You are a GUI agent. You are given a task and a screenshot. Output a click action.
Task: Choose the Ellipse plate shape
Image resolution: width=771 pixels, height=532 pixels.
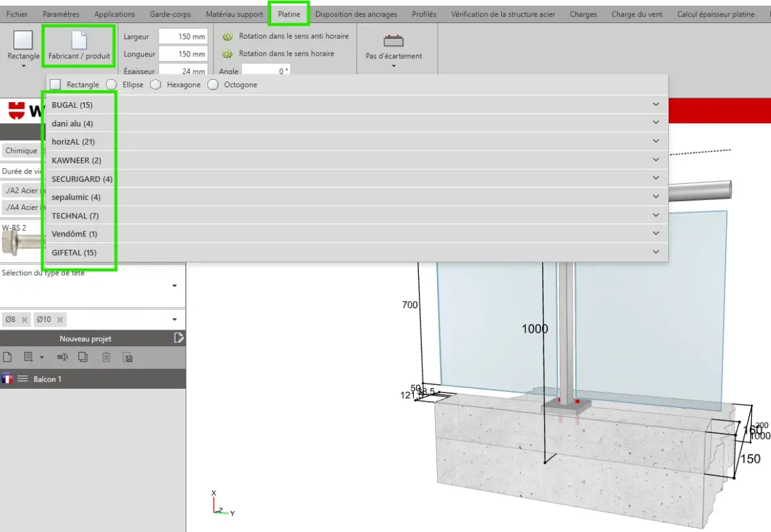click(x=125, y=85)
